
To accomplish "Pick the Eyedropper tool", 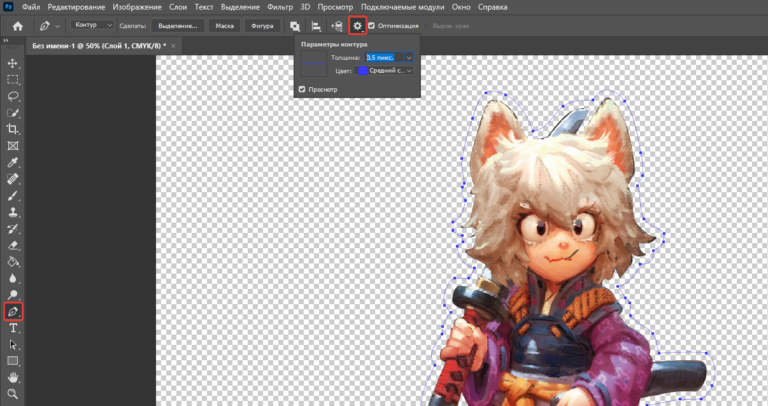I will click(x=13, y=162).
